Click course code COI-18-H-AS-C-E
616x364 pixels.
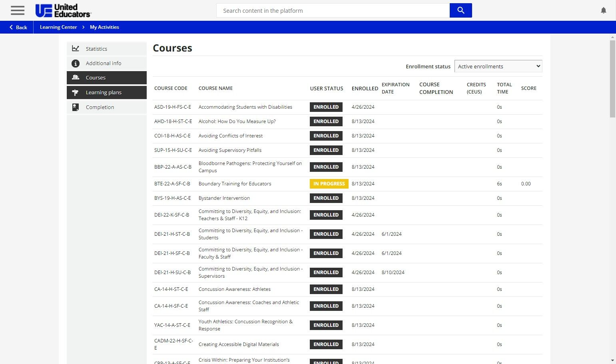(172, 136)
